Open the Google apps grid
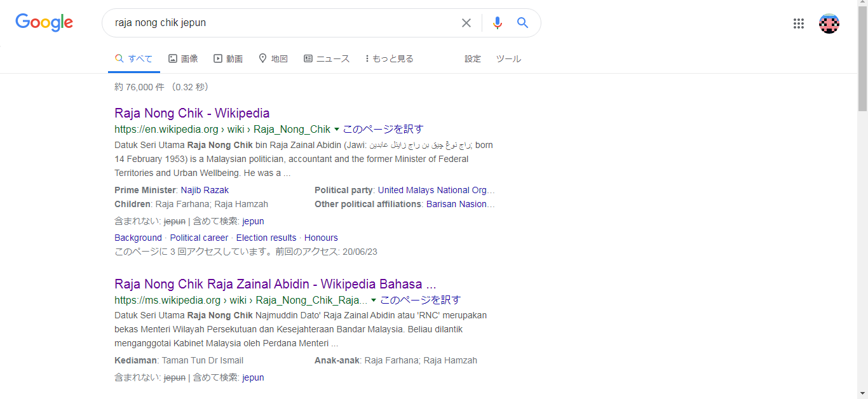Screen dimensions: 868x399 coord(799,24)
